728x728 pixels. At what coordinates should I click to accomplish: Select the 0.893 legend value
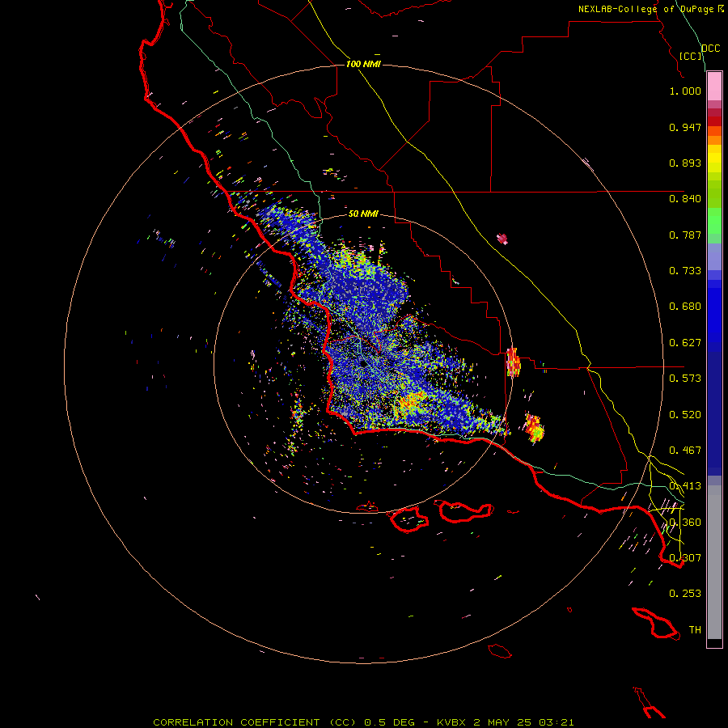[x=685, y=163]
